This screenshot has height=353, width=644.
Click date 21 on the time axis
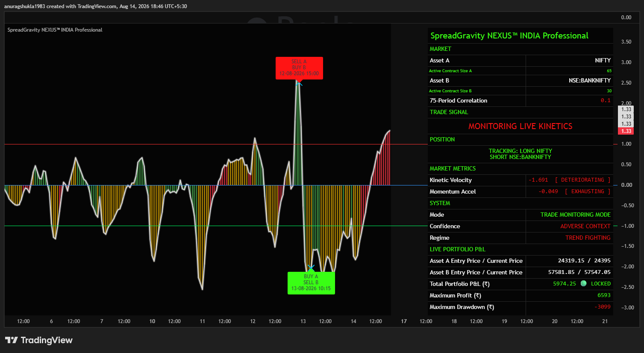(x=605, y=321)
